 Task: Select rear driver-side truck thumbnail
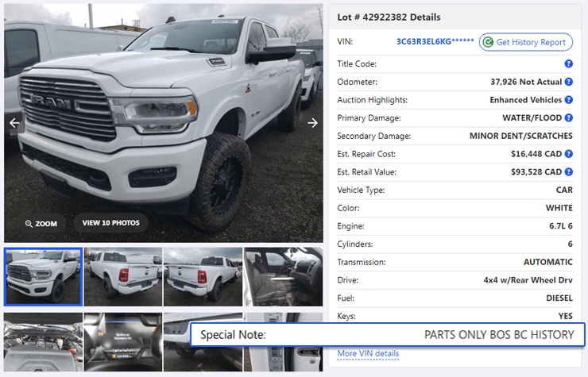tap(123, 276)
